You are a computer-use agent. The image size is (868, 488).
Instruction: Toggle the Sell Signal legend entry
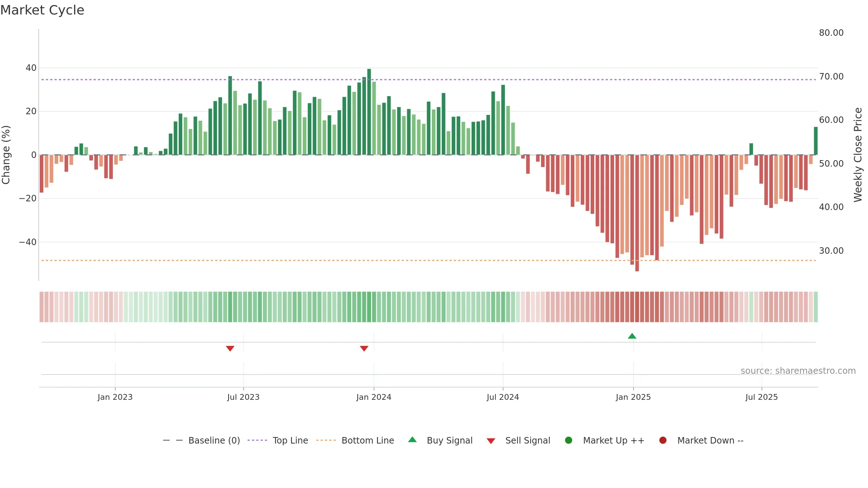[518, 440]
